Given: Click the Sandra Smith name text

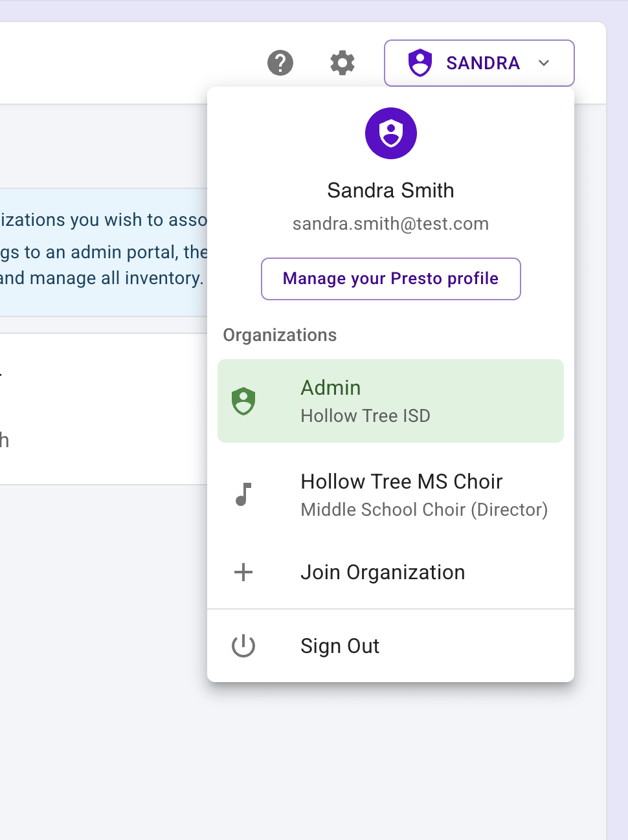Looking at the screenshot, I should click(x=390, y=190).
